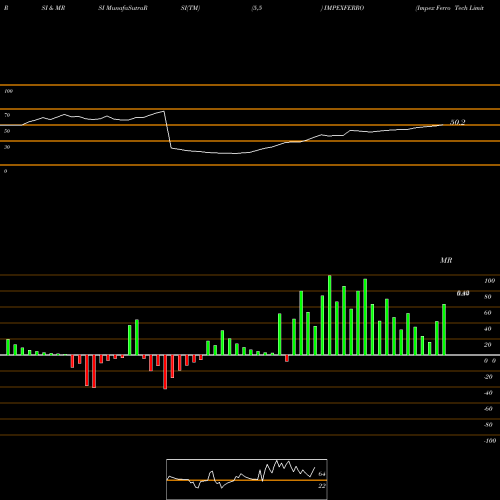Viewport: 500px width, 500px height.
Task: Click the RSI axis label 50
Action: coord(7,131)
